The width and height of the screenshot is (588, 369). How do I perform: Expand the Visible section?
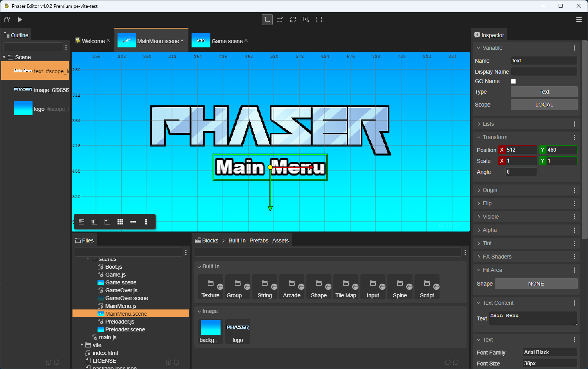coord(479,217)
